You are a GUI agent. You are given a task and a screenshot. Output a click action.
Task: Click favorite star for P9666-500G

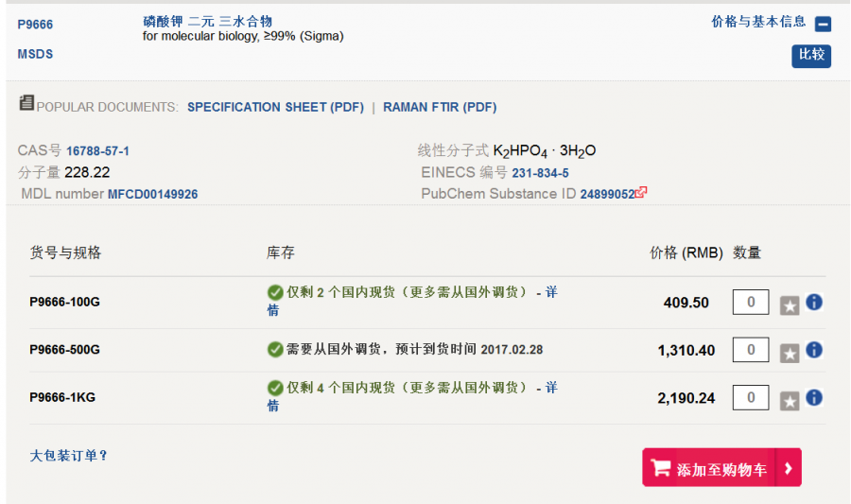(x=790, y=353)
